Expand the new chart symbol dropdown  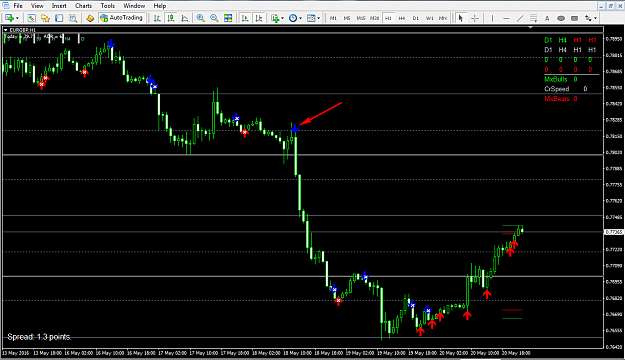coord(17,18)
